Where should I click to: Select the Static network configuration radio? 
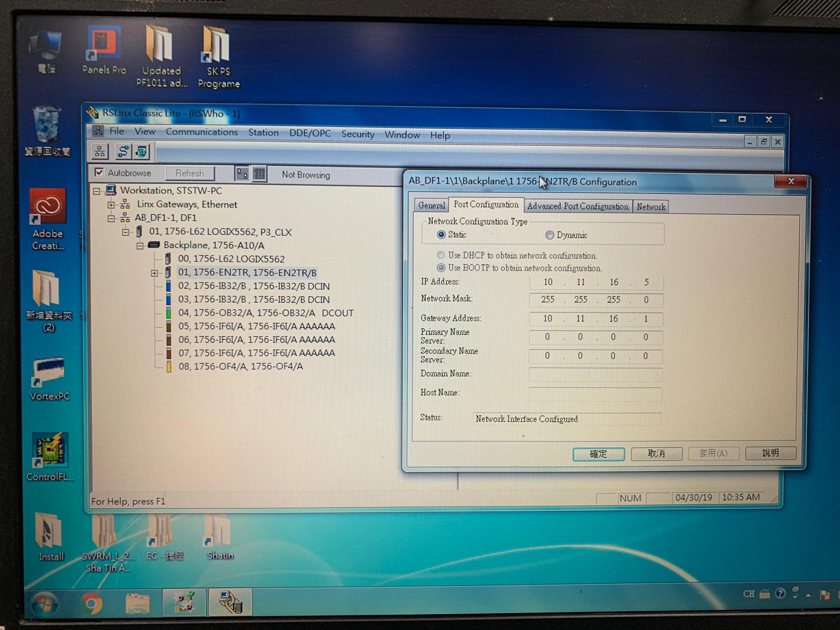coord(441,235)
